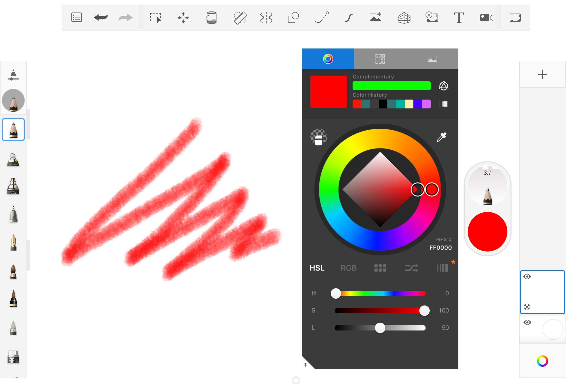Open the Perspective Guides tool
Viewport: 566px width, 392px height.
point(404,18)
